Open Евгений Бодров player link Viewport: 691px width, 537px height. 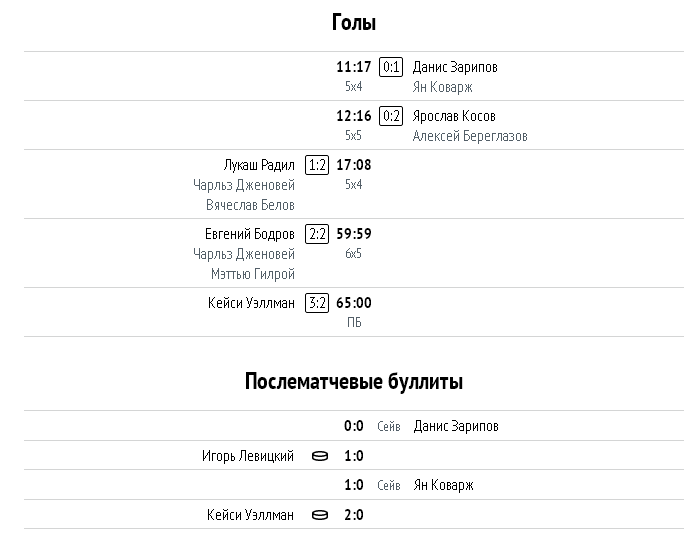(x=250, y=234)
